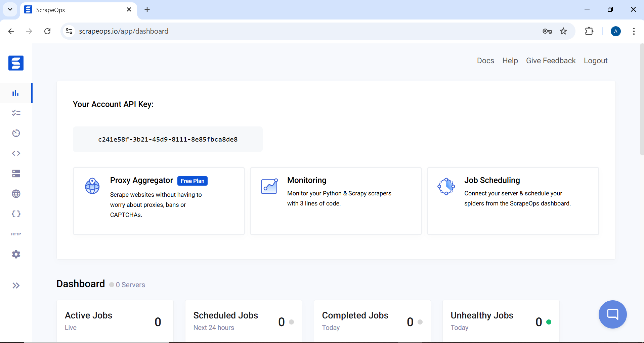The width and height of the screenshot is (644, 343).
Task: Click the Monitoring chart icon
Action: 269,186
